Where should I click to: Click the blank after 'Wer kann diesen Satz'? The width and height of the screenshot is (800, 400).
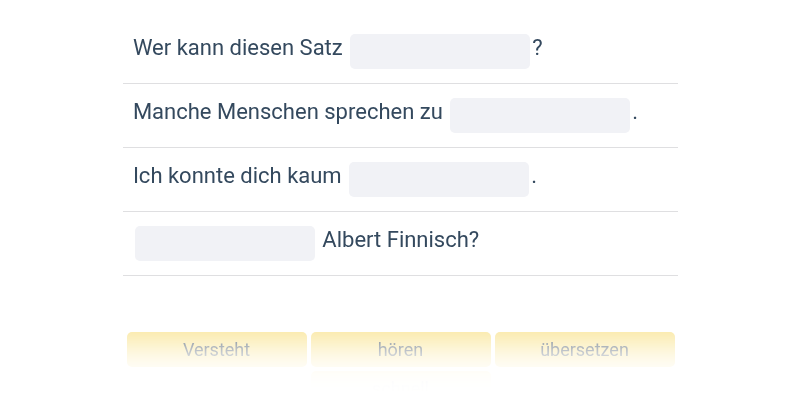[439, 51]
